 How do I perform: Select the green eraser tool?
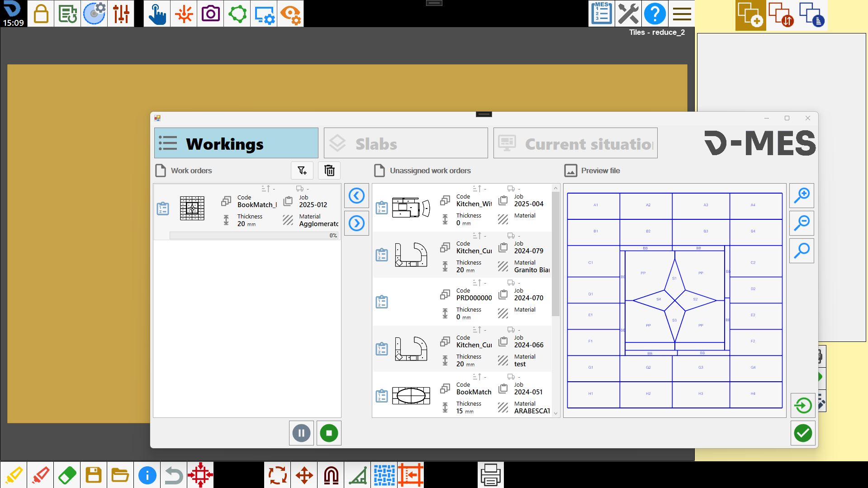(x=67, y=475)
